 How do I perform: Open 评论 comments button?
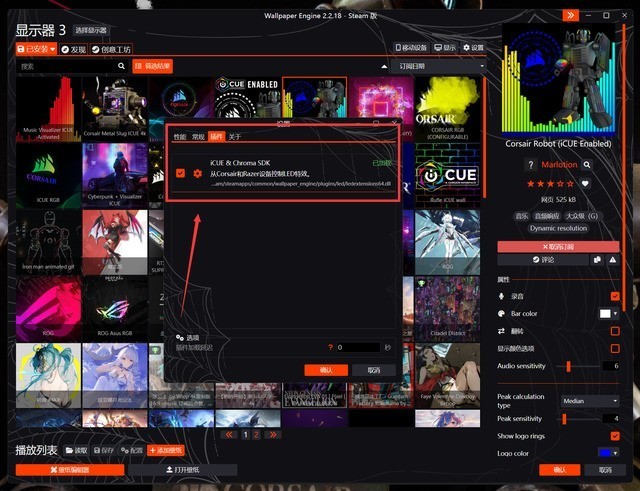(x=543, y=260)
